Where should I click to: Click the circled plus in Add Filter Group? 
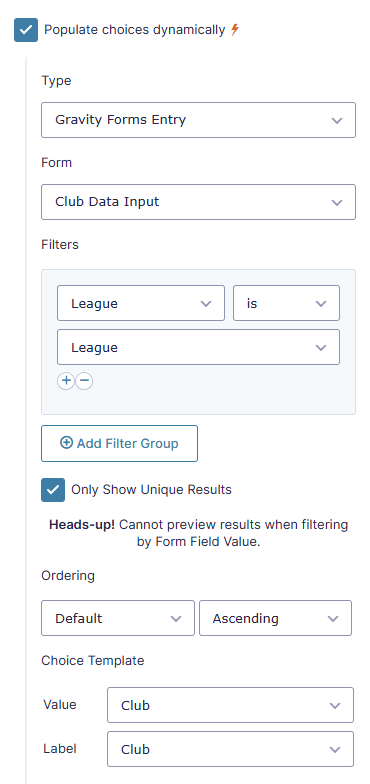[66, 442]
